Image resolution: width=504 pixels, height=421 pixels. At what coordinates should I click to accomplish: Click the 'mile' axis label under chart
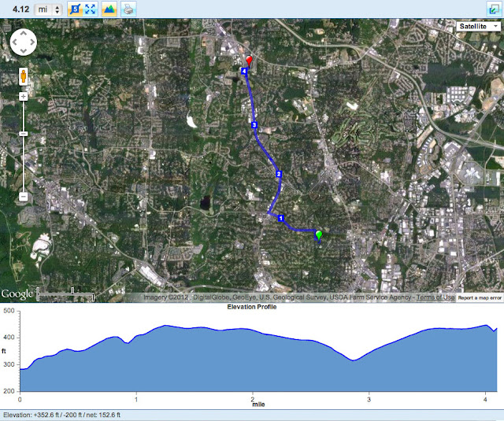point(258,404)
